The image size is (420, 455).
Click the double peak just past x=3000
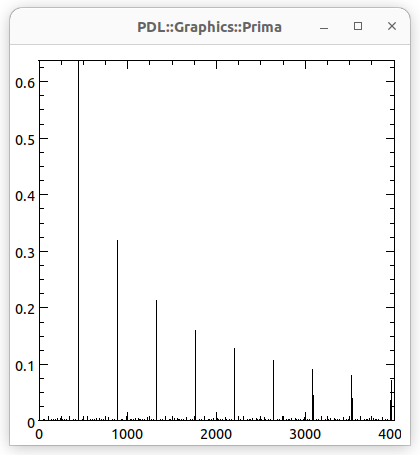coord(313,395)
